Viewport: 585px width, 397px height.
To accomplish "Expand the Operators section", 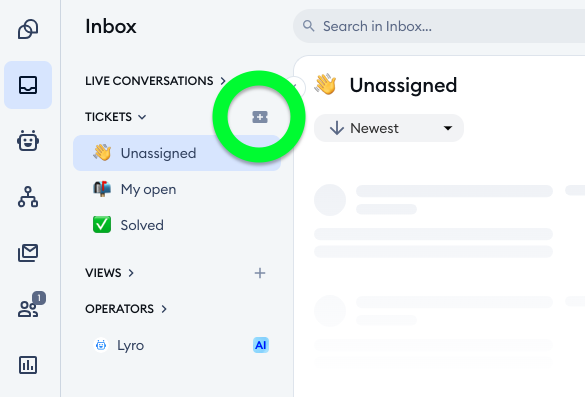I will tap(126, 309).
